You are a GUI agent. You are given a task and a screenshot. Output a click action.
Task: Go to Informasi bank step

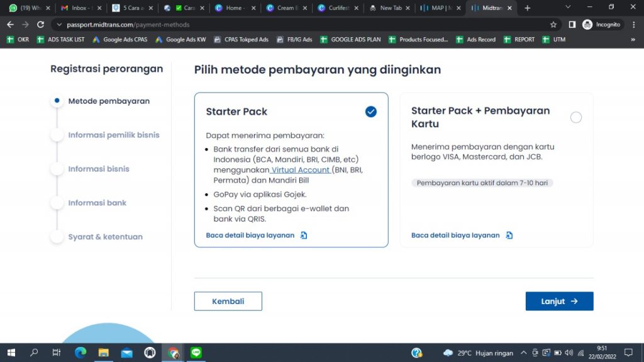coord(97,203)
